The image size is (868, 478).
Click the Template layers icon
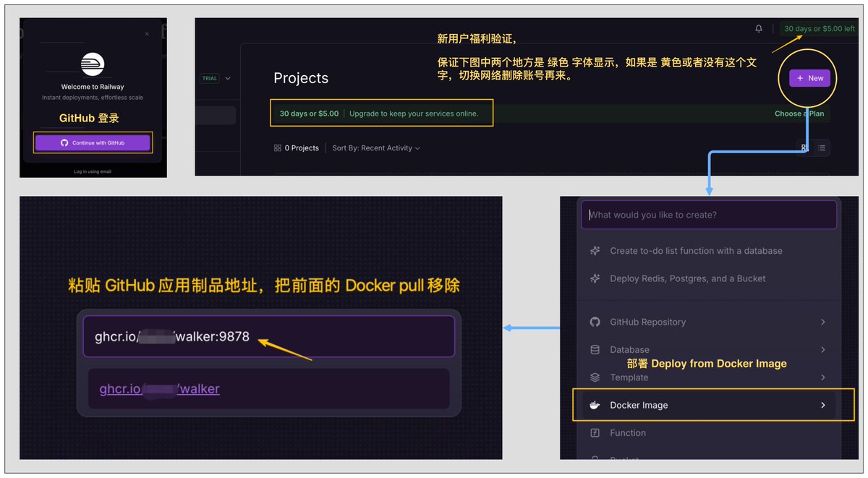tap(595, 377)
